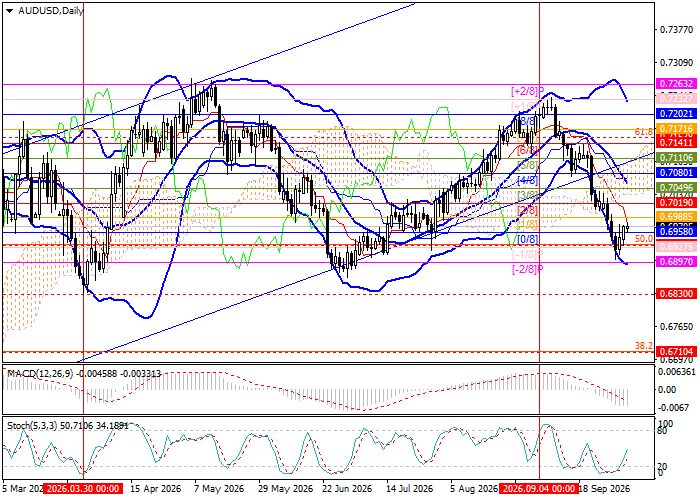The height and width of the screenshot is (500, 700).
Task: Click the [2/8] Murrey level label
Action: 528,210
